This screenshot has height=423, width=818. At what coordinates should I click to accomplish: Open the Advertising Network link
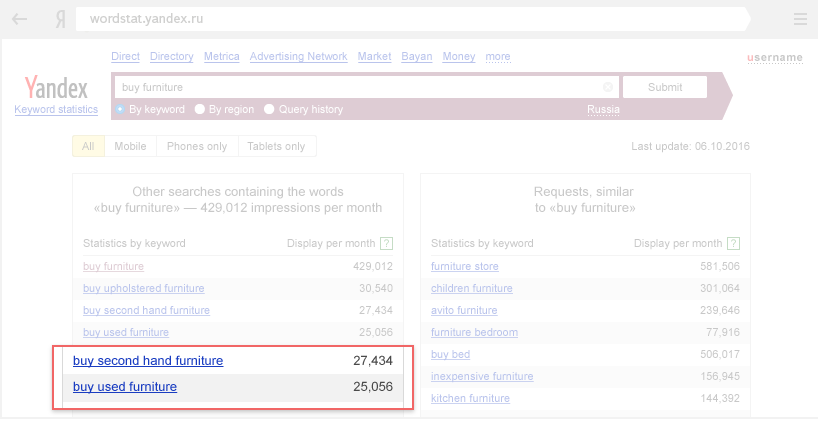pyautogui.click(x=298, y=56)
